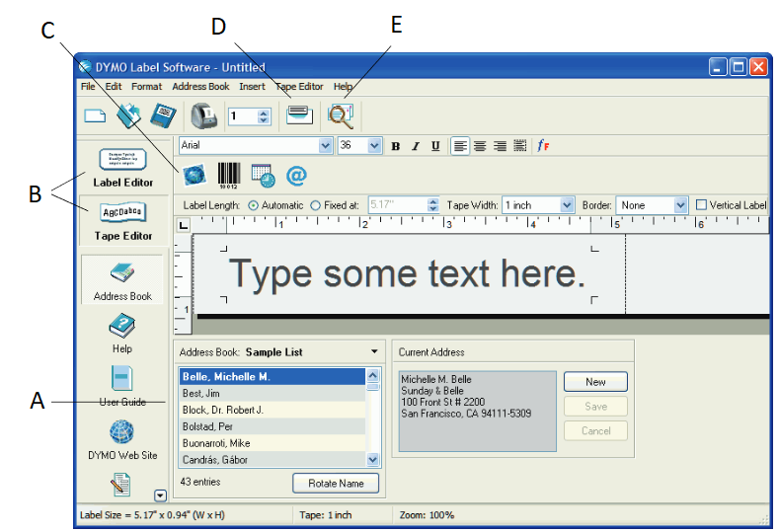
Task: Enable the Vertical Label checkbox
Action: point(701,205)
